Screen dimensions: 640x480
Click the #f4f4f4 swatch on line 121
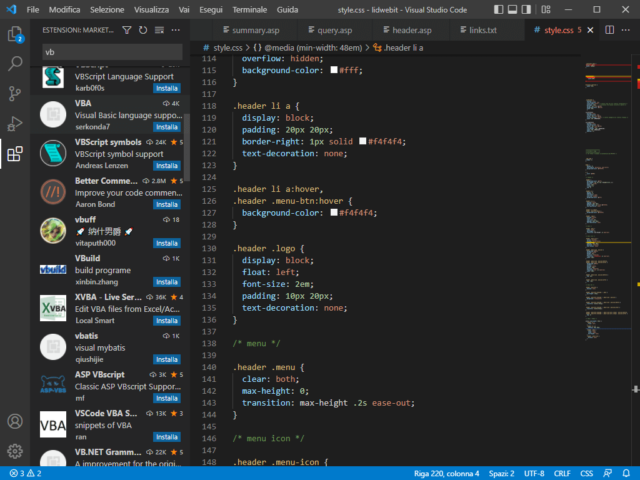pos(362,141)
